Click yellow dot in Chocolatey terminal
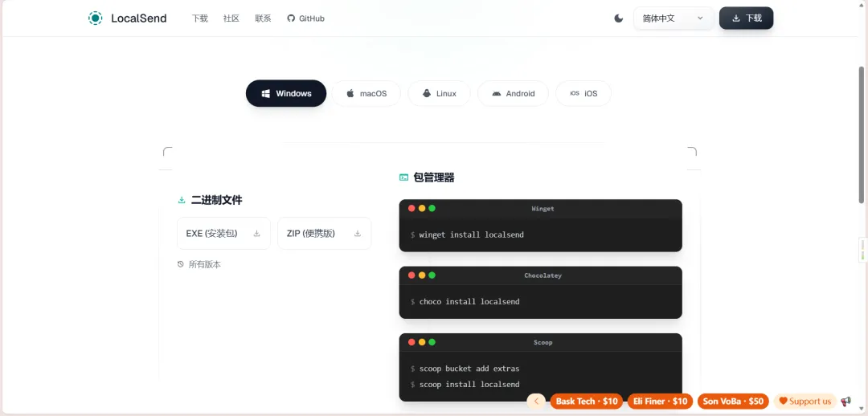The image size is (868, 416). (x=422, y=275)
